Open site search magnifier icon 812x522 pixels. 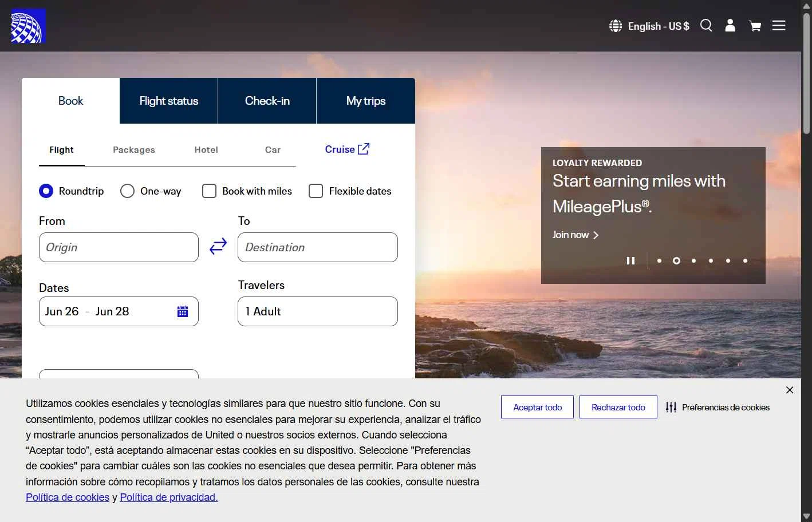point(706,26)
